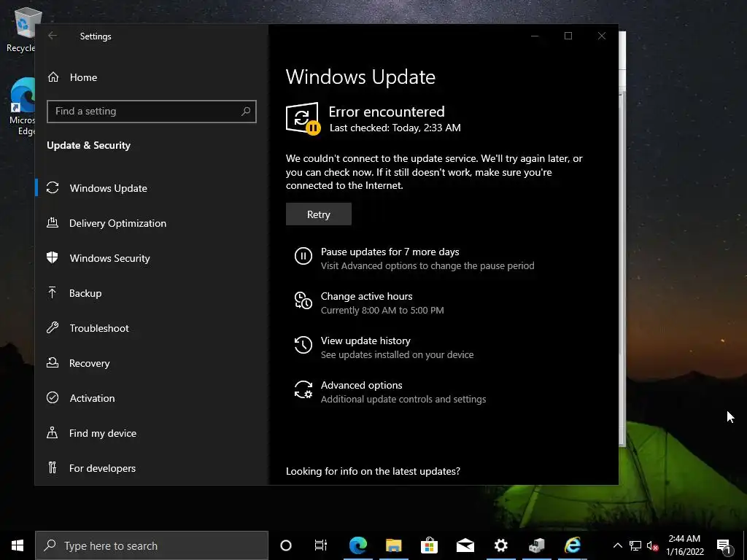Open Task View on taskbar
Viewport: 747px width, 560px height.
click(321, 545)
